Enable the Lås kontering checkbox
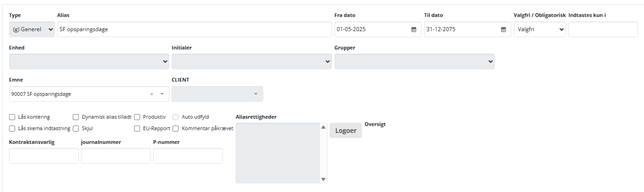Image resolution: width=644 pixels, height=192 pixels. pos(12,117)
